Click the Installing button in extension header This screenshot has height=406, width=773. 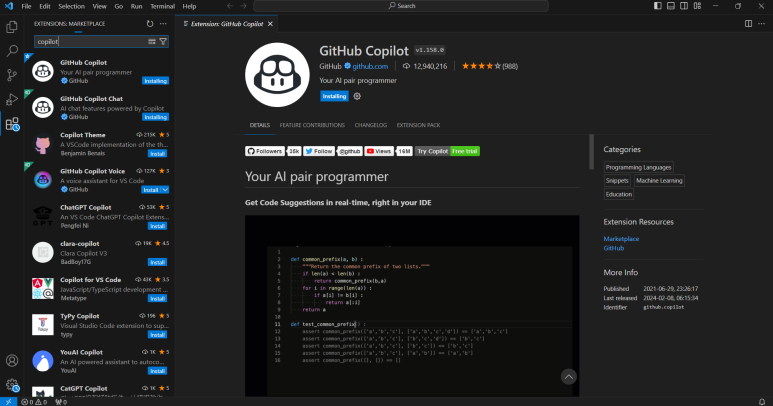pyautogui.click(x=334, y=97)
